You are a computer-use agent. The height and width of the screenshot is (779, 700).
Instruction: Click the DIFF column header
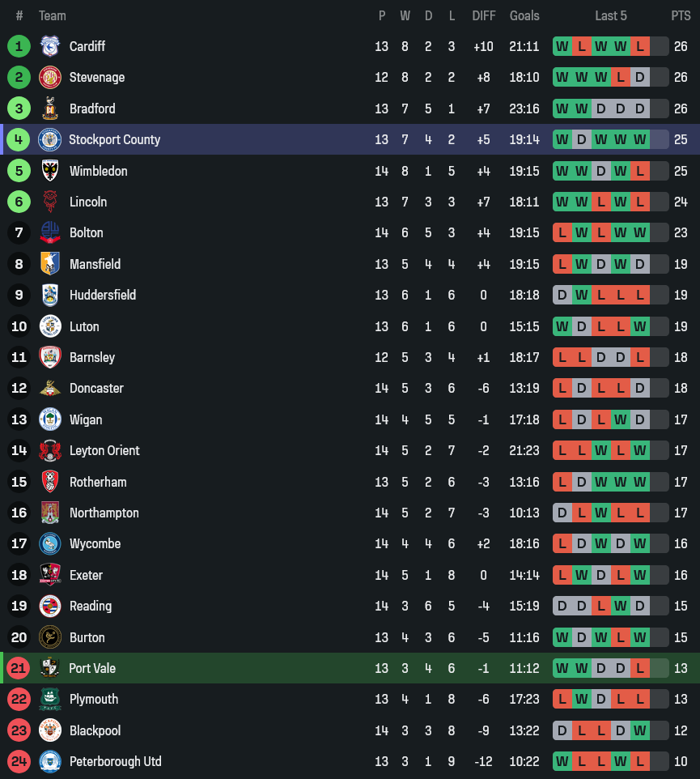click(483, 15)
